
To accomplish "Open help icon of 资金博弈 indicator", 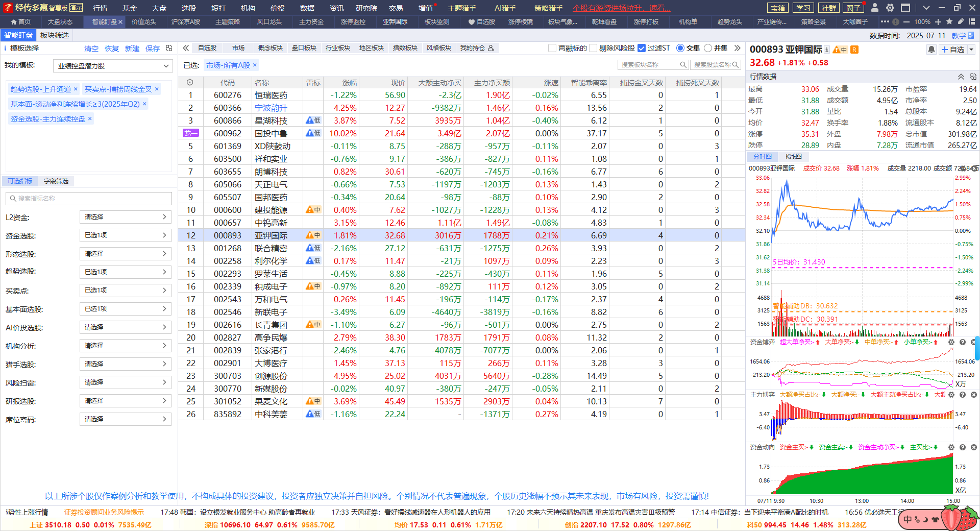I will pyautogui.click(x=963, y=342).
